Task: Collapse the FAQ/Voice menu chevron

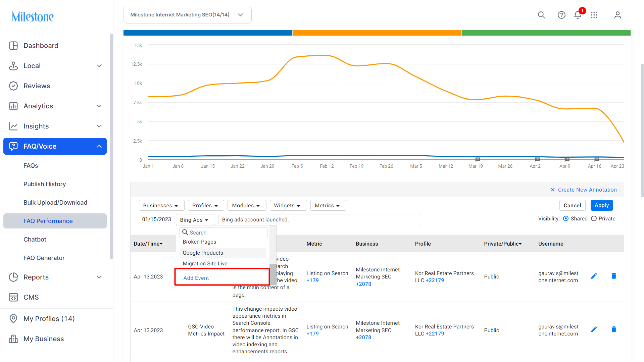Action: click(x=99, y=146)
